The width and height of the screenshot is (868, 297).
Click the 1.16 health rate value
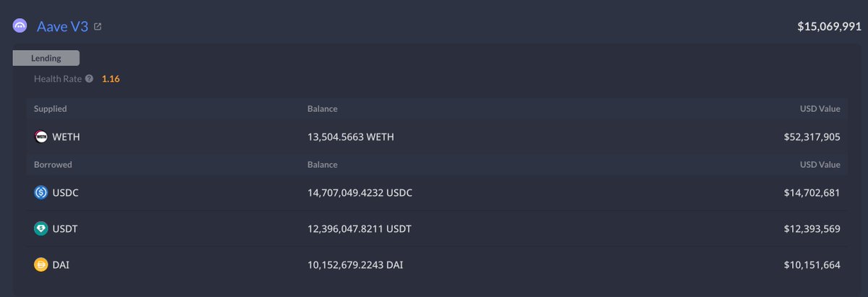[x=111, y=79]
